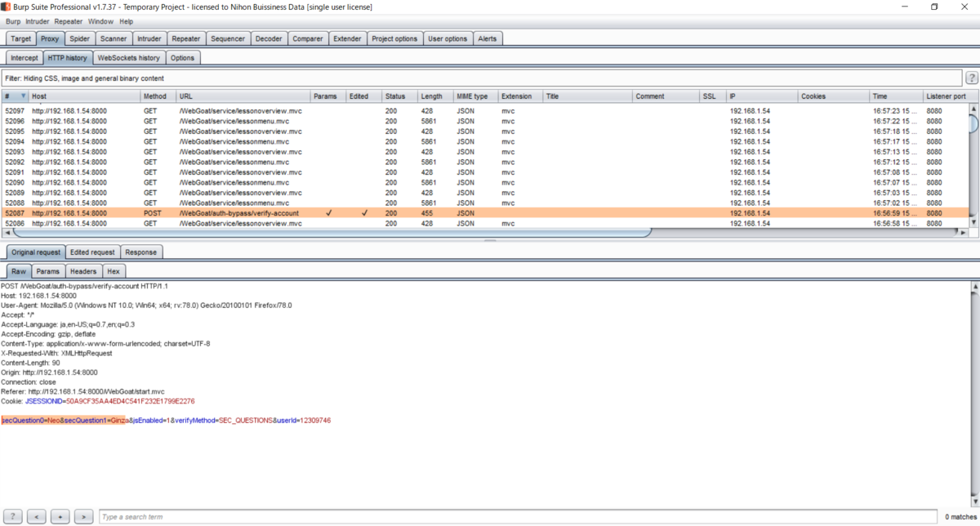Select history row 52094
980x526 pixels.
point(485,141)
